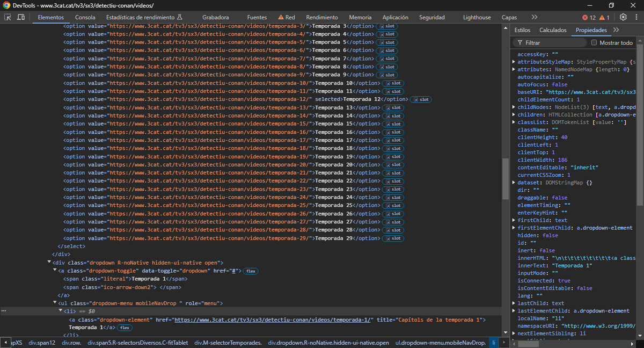Click the yellow warning count badge

point(605,18)
